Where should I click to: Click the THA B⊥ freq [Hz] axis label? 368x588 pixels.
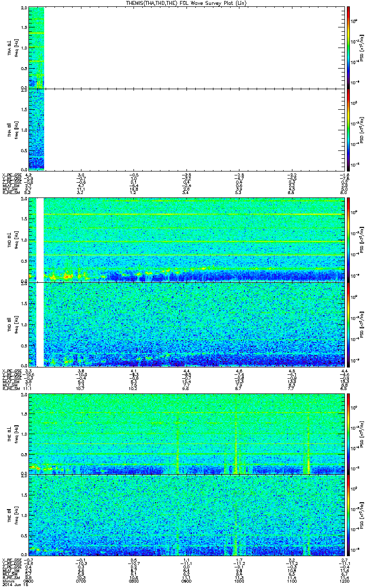16,48
